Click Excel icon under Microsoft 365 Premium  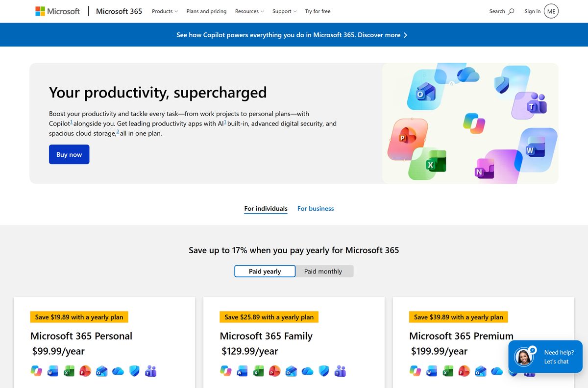point(448,371)
